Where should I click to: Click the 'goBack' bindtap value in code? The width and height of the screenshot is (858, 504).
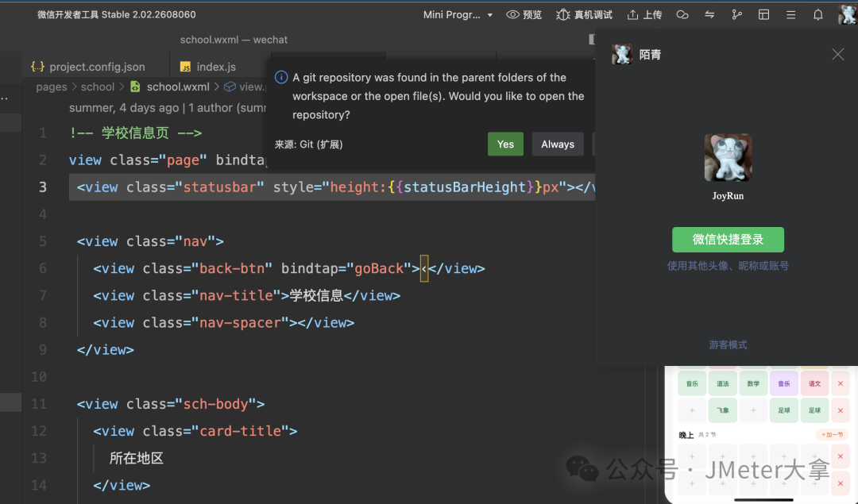pyautogui.click(x=379, y=268)
